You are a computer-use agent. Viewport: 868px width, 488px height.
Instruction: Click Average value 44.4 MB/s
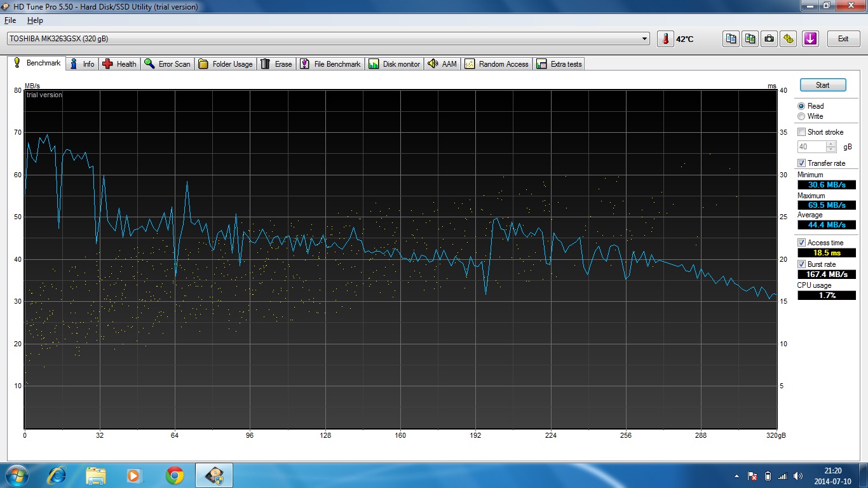coord(827,225)
